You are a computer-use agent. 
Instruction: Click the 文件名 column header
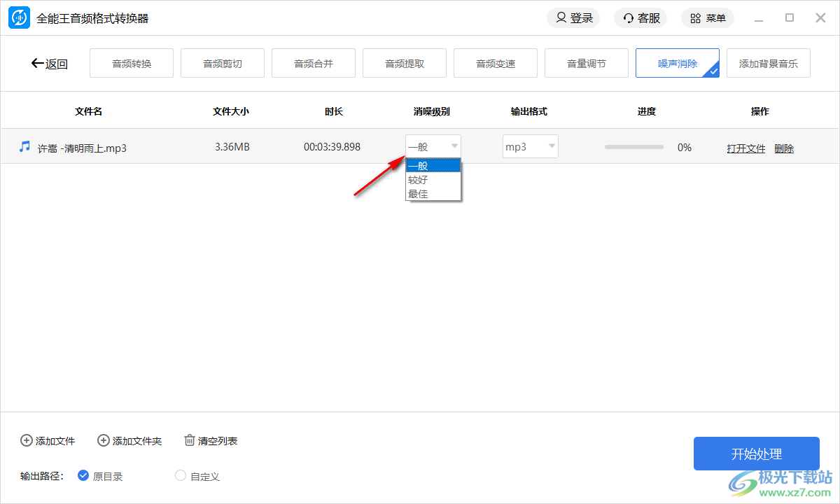click(89, 111)
